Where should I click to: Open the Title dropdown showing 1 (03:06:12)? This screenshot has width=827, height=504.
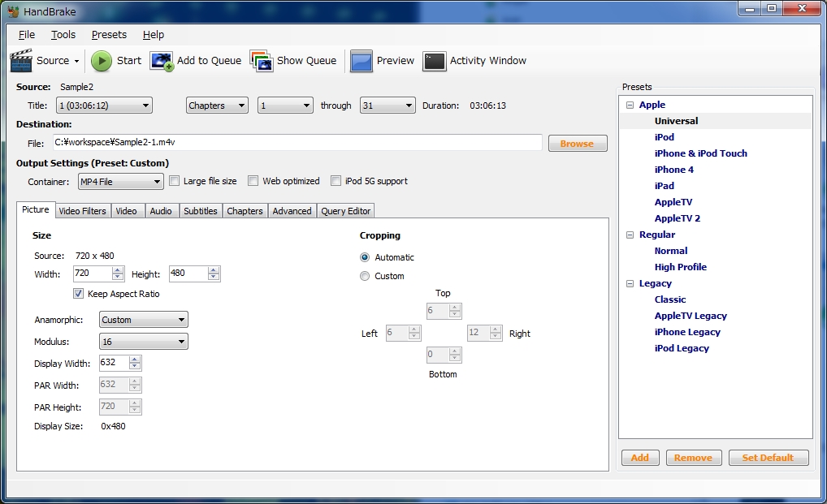pos(104,106)
